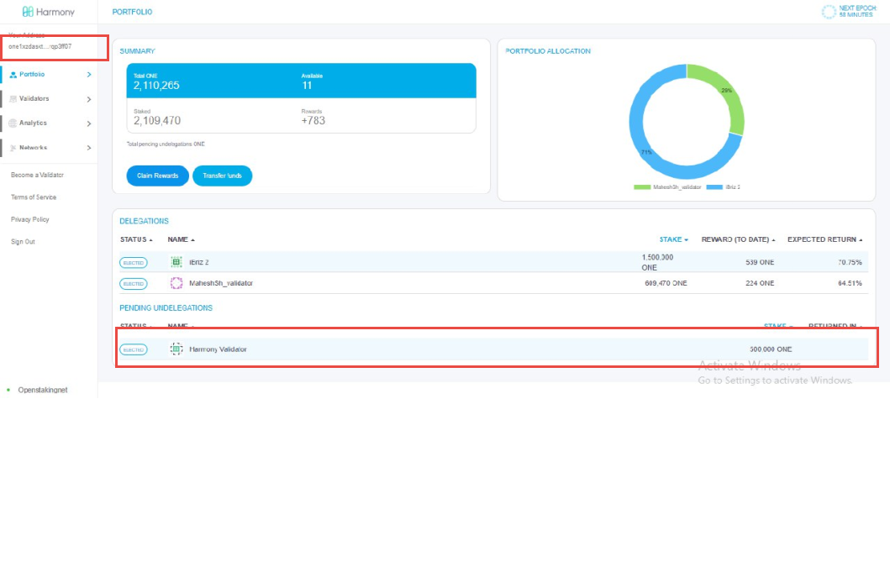
Task: Select the Portfolio sidebar icon
Action: click(x=13, y=74)
